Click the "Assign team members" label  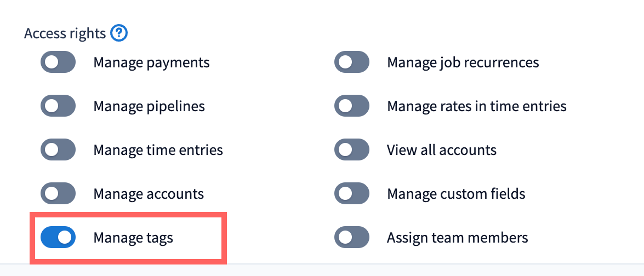[x=457, y=238]
